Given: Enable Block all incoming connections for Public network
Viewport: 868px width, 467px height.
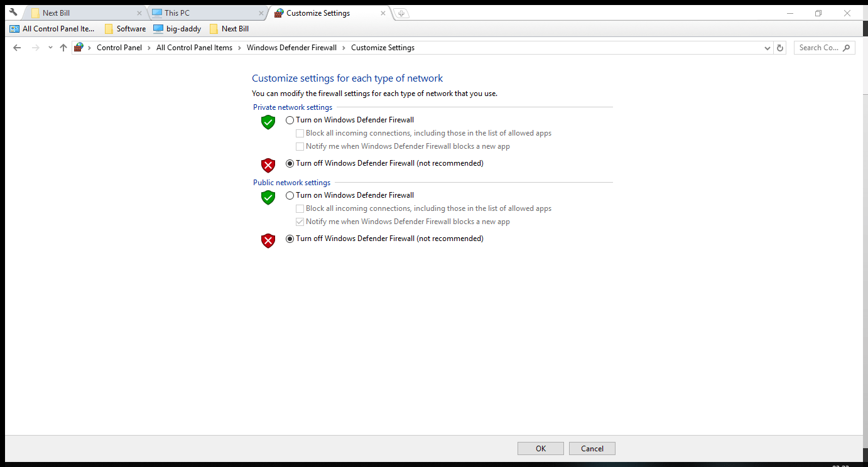Looking at the screenshot, I should click(300, 208).
